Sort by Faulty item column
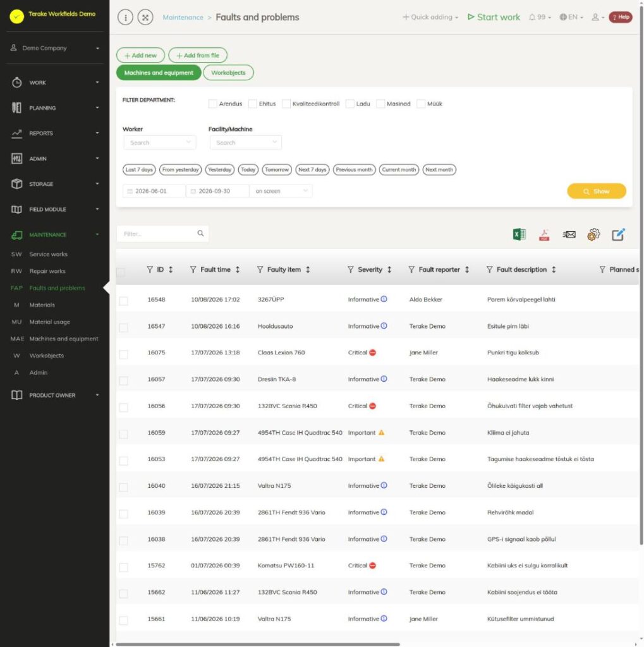Screen dimensions: 644x647 click(x=308, y=269)
